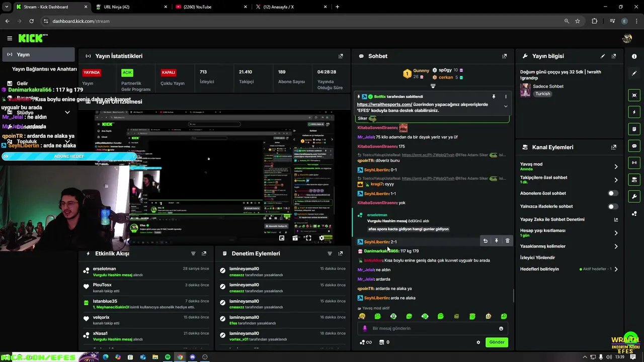The image size is (644, 362).
Task: Pin the SeyhLibertin 2-1 message
Action: (496, 241)
